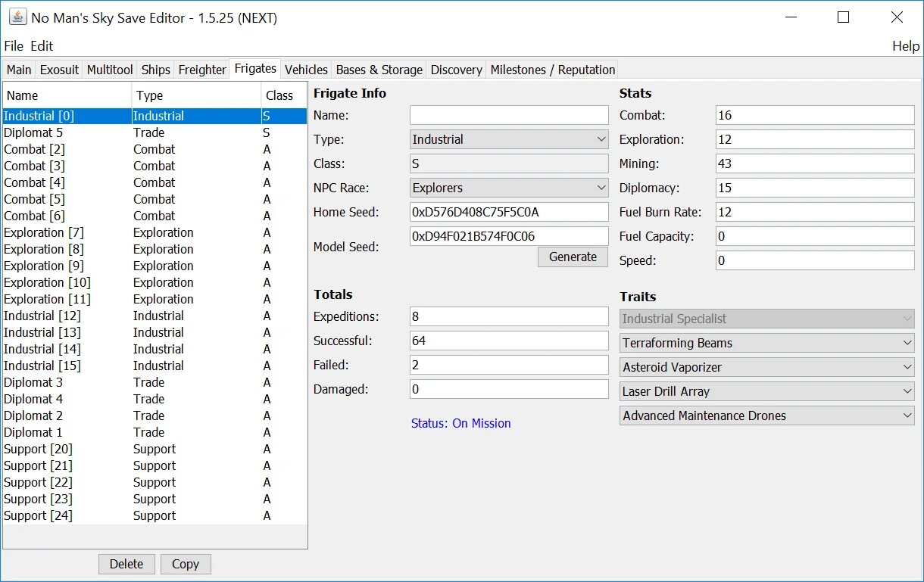The image size is (924, 582).
Task: Open the Asteroid Vaporizer trait dropdown
Action: pos(767,367)
